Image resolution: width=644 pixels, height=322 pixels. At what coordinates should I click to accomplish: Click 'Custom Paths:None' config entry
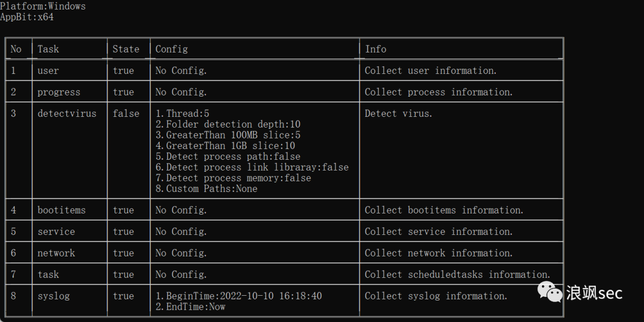click(x=206, y=188)
